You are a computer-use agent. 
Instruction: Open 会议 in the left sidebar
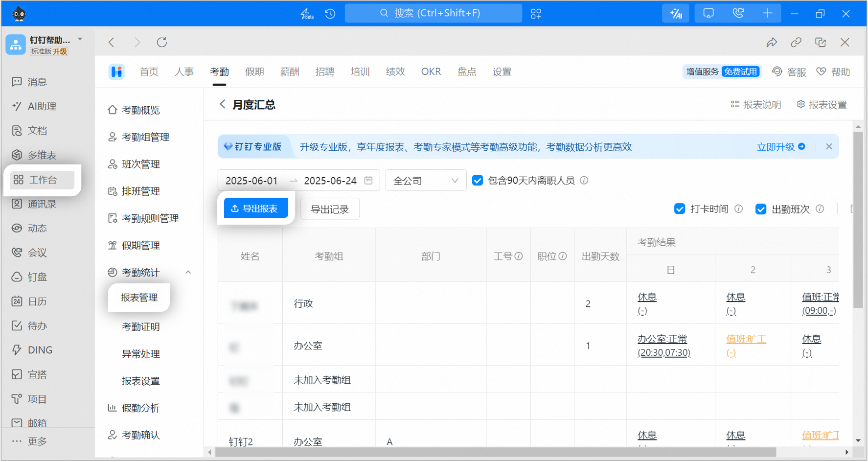tap(29, 253)
